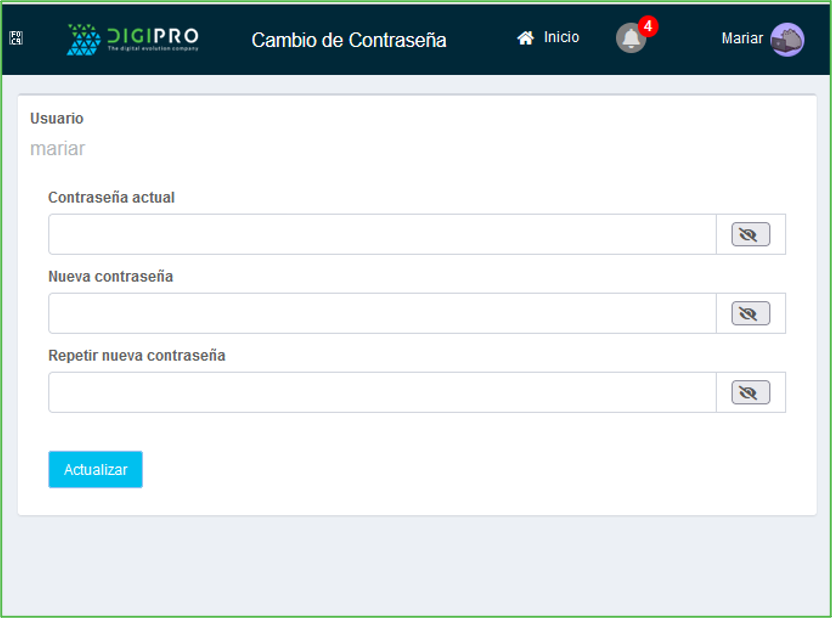Click the small icon left of DigiPro logo
Viewport: 832px width, 618px height.
click(x=16, y=39)
